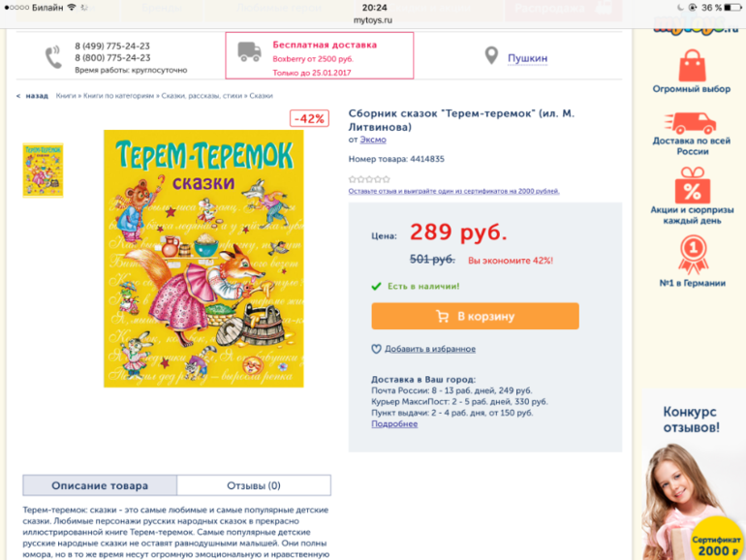Open the review certificate contest link

coord(453,191)
